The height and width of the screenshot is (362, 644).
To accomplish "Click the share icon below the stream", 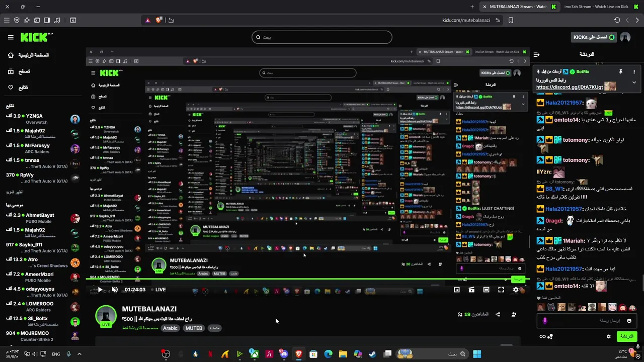I will tap(498, 314).
